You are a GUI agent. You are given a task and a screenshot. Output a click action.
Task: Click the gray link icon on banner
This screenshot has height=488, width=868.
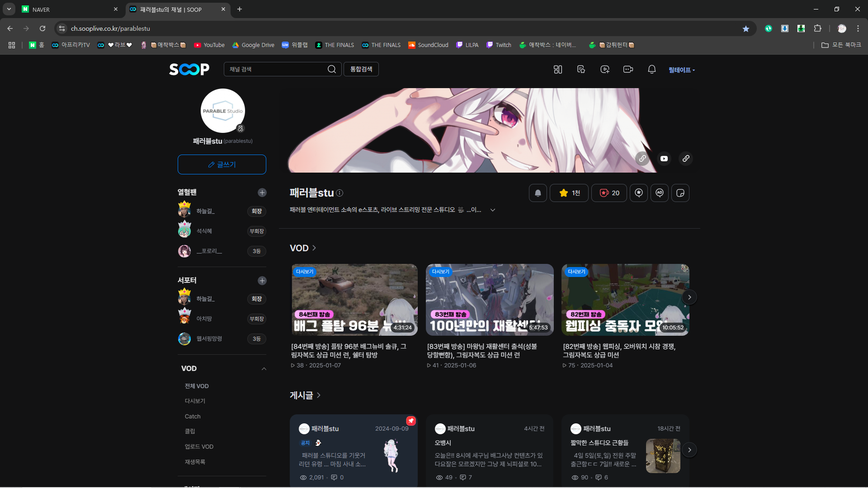642,159
